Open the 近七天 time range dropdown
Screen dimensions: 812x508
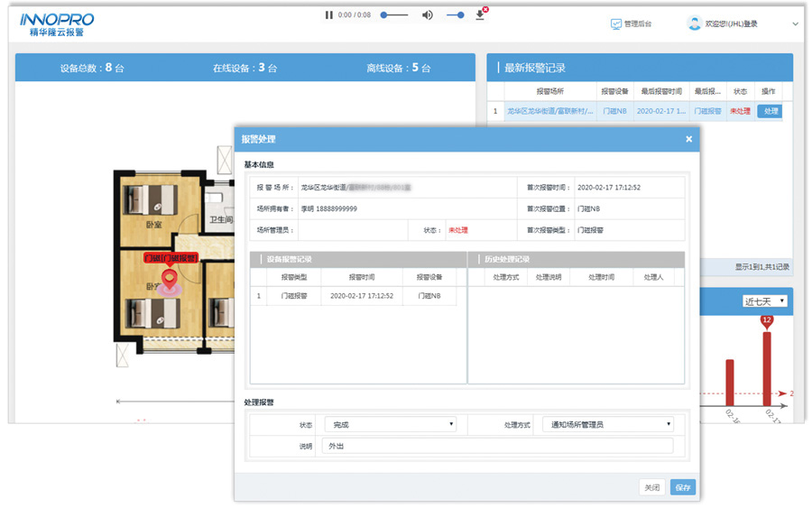(x=764, y=301)
